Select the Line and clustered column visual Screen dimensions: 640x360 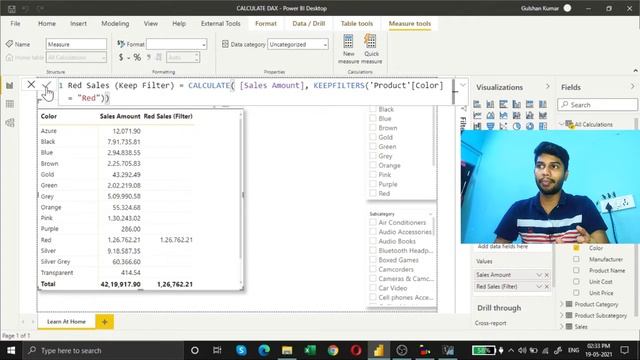530,116
